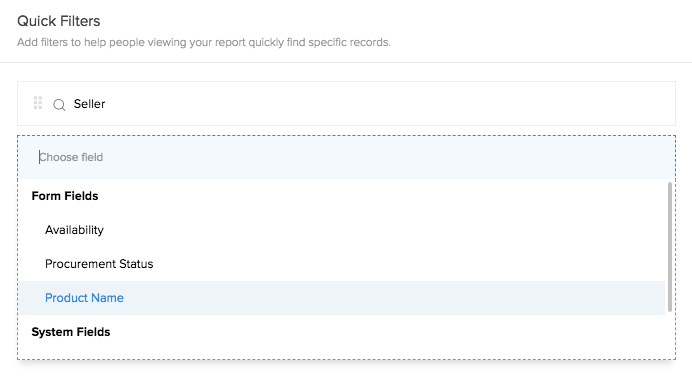692x377 pixels.
Task: Click blank area of the Availability row
Action: 384,230
